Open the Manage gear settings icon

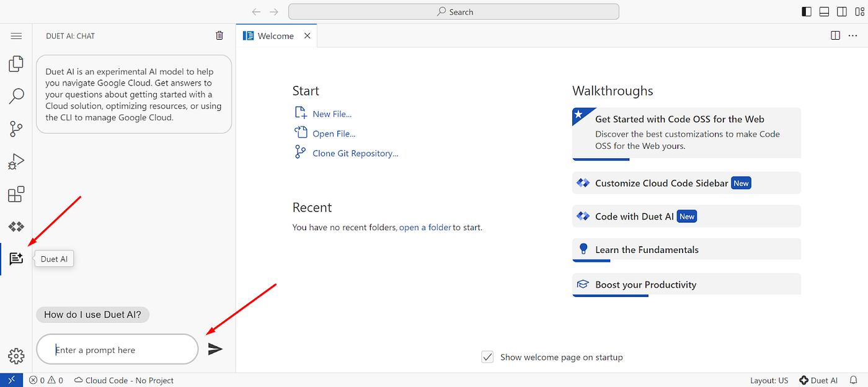point(16,356)
